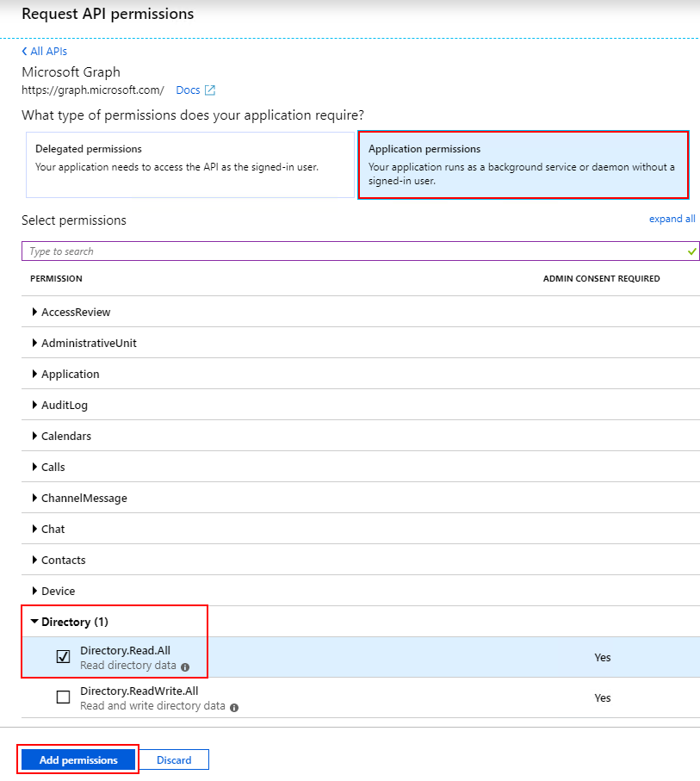Click info icon next to Read and write directory data
700x781 pixels.
pos(234,707)
